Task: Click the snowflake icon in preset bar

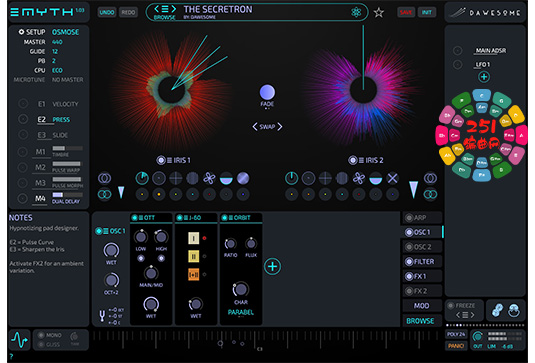Action: point(356,12)
